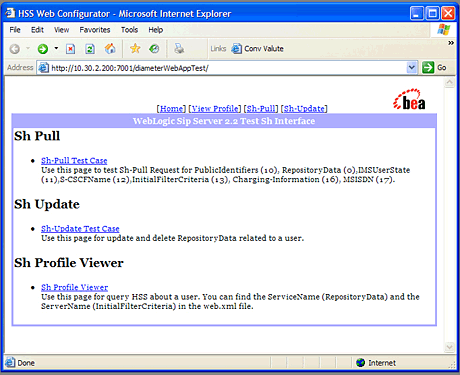Follow the Home navigation link
Image resolution: width=460 pixels, height=375 pixels.
coord(171,109)
